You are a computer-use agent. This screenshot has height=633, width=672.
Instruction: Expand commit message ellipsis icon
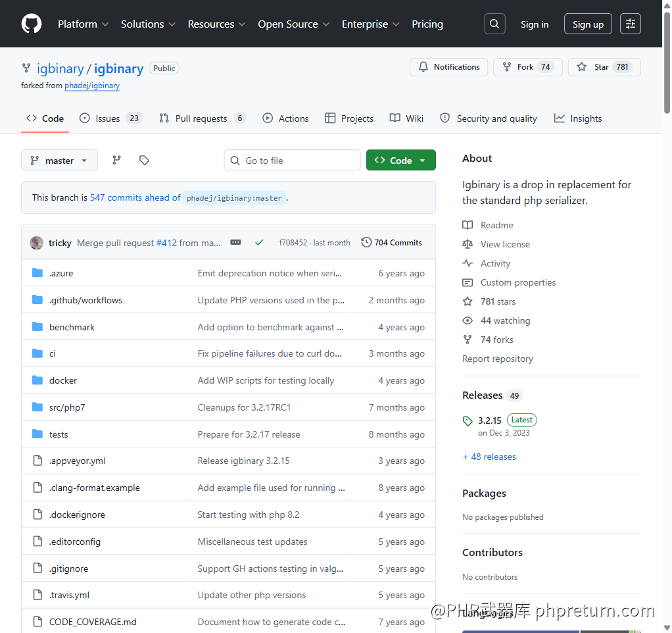coord(235,243)
